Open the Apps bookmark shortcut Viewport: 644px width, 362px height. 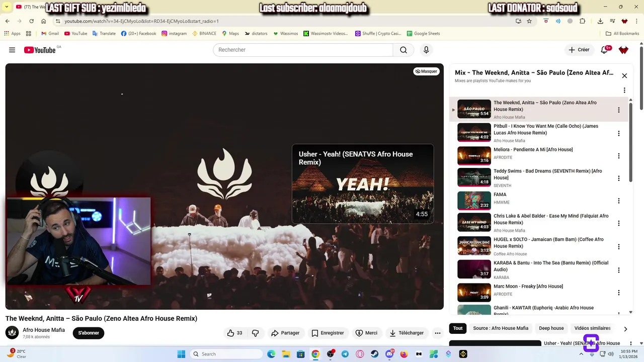tap(12, 34)
